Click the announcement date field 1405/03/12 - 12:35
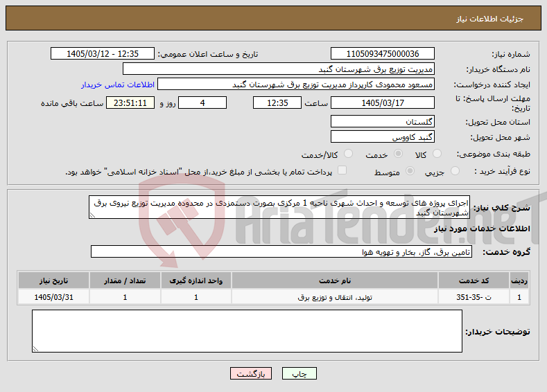The width and height of the screenshot is (547, 392). point(103,53)
